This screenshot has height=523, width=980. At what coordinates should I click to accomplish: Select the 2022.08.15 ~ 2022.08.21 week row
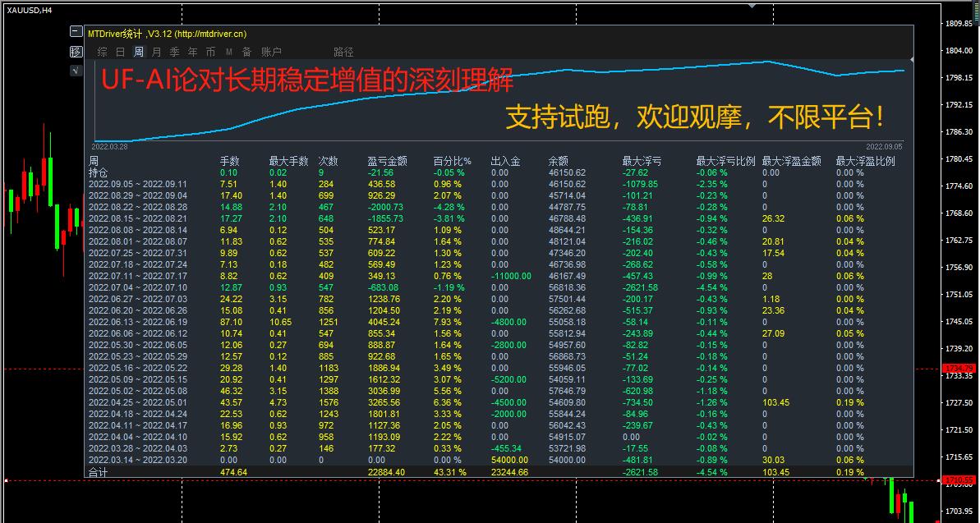pos(498,218)
